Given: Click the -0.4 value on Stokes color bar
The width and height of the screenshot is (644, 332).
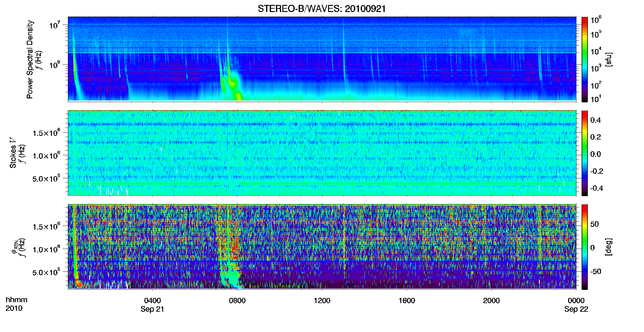Looking at the screenshot, I should 597,188.
